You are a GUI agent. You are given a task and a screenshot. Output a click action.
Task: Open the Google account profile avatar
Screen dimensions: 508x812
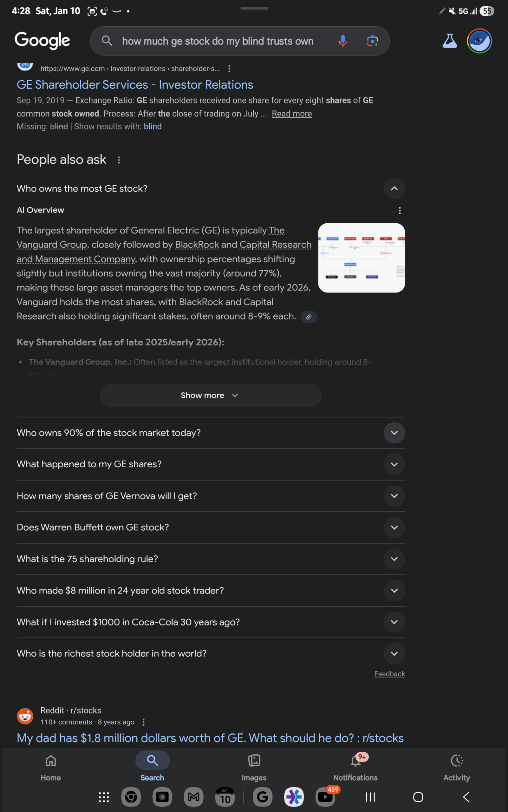[x=479, y=41]
